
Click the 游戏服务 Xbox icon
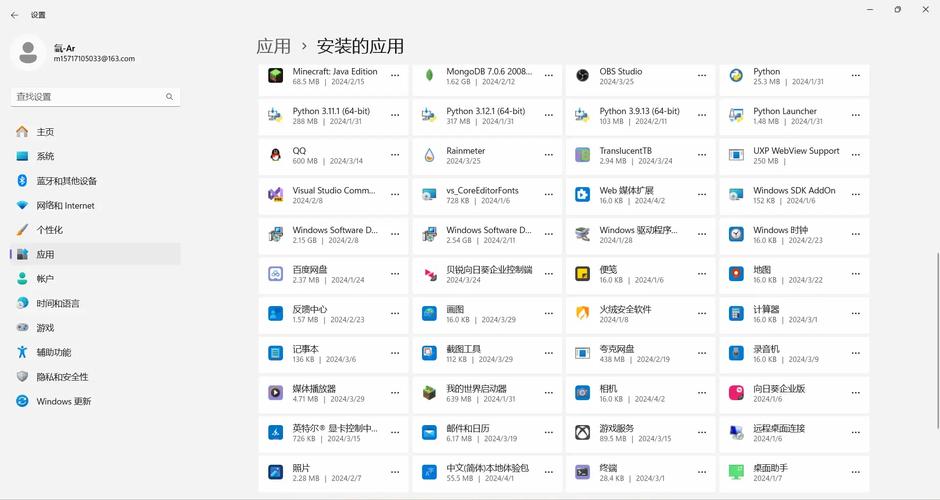tap(583, 432)
